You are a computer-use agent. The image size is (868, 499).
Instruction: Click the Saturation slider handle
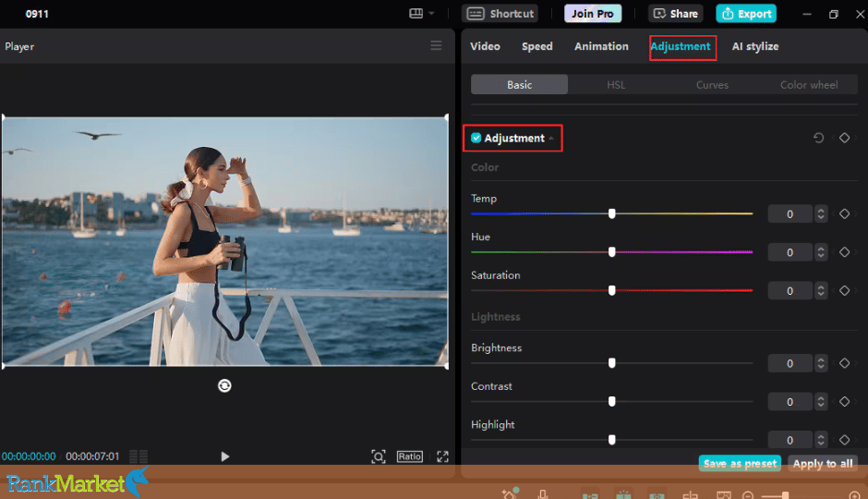(611, 290)
